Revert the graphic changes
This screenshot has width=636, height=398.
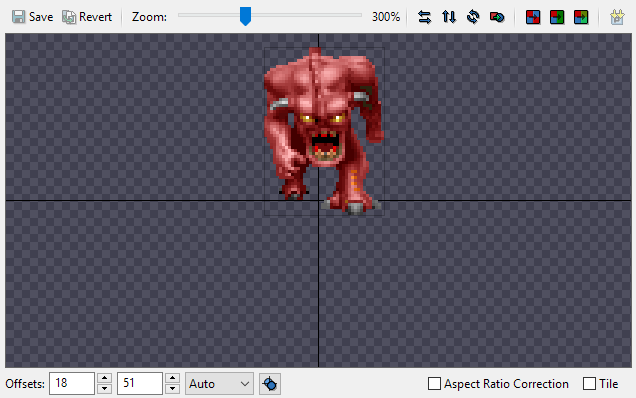click(87, 17)
